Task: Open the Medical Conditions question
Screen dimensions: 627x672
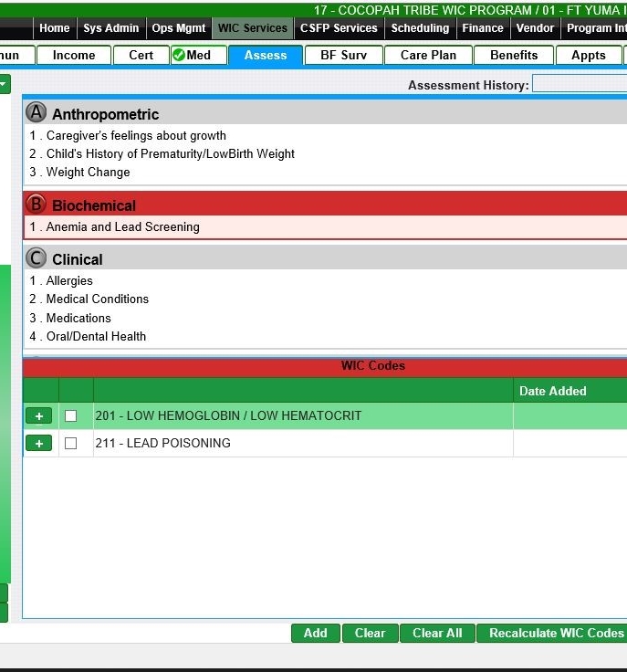Action: [x=97, y=299]
